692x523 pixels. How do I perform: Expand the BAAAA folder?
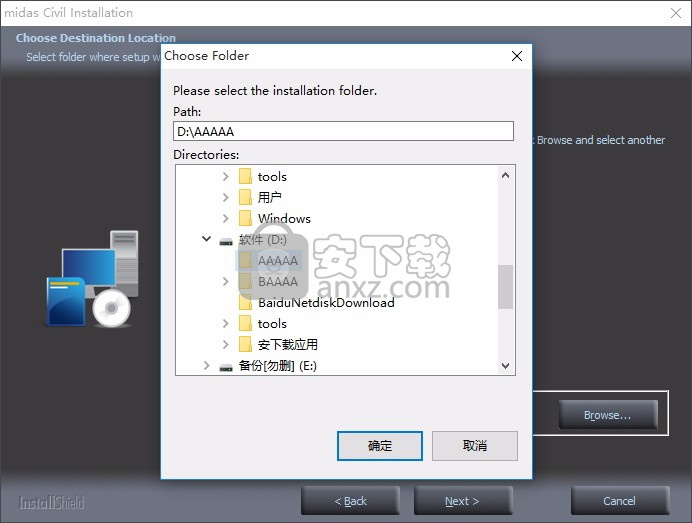pyautogui.click(x=226, y=281)
